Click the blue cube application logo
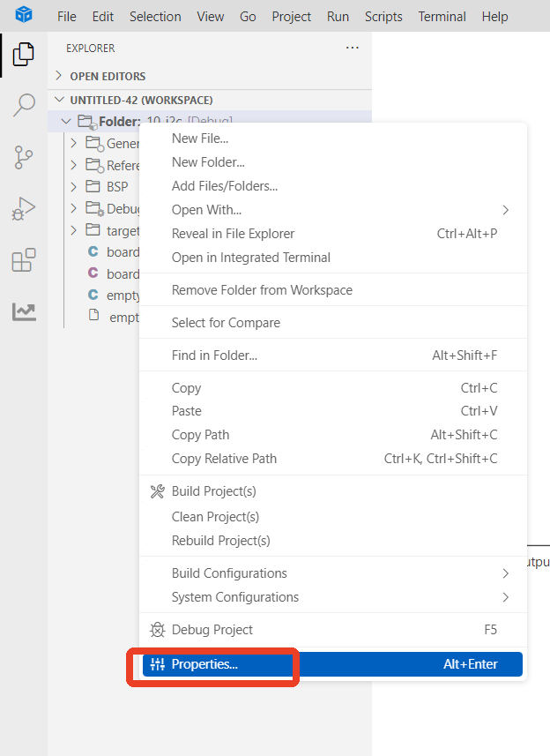 24,15
